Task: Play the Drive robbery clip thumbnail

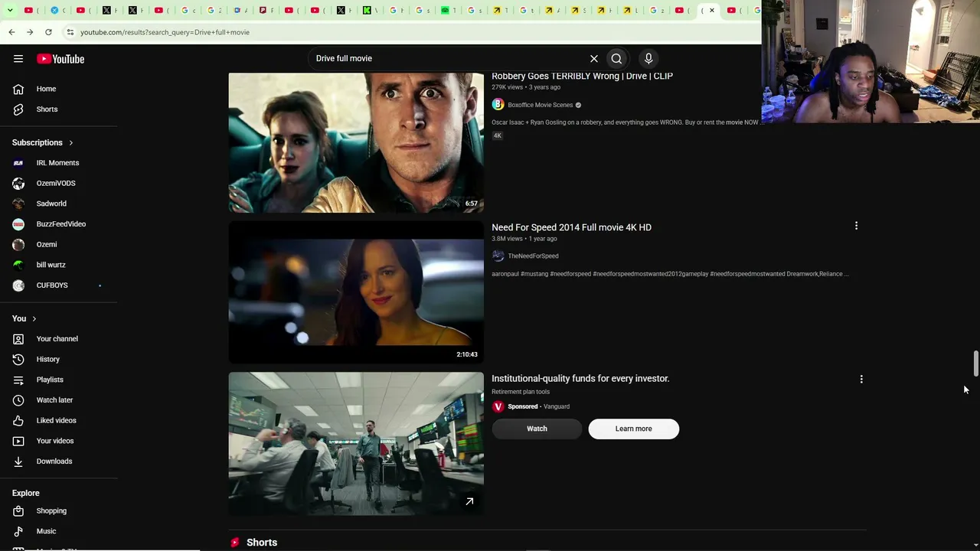Action: [356, 142]
